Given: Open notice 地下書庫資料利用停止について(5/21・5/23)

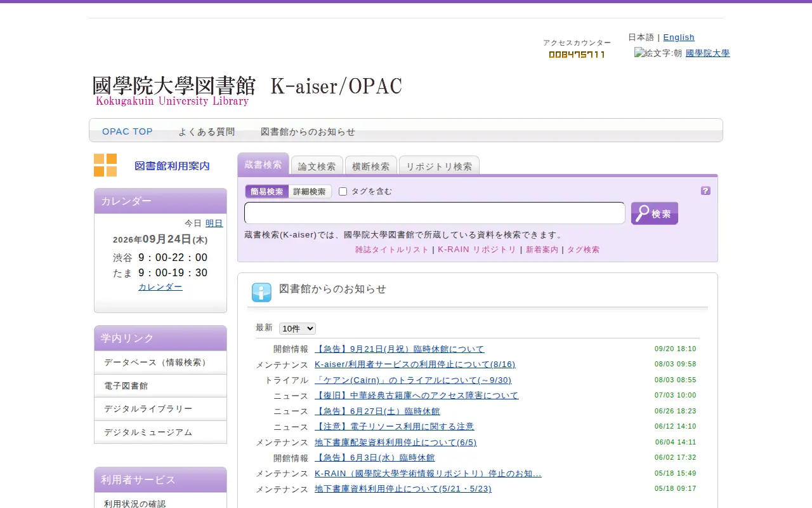Looking at the screenshot, I should (x=403, y=489).
